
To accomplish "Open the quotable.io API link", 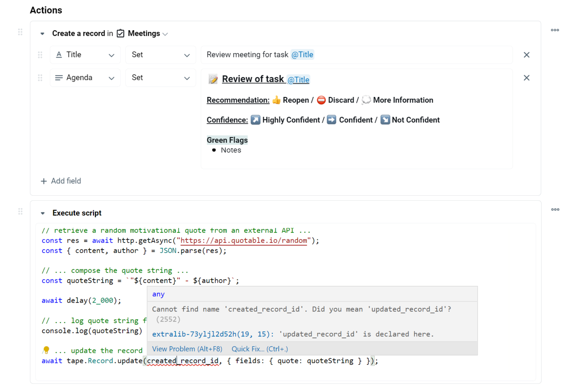I will 244,240.
